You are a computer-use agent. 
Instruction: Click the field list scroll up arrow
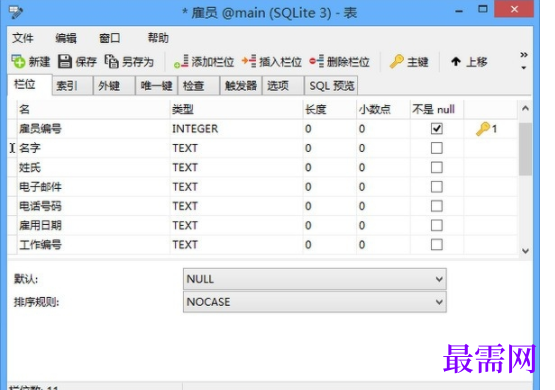pos(525,109)
